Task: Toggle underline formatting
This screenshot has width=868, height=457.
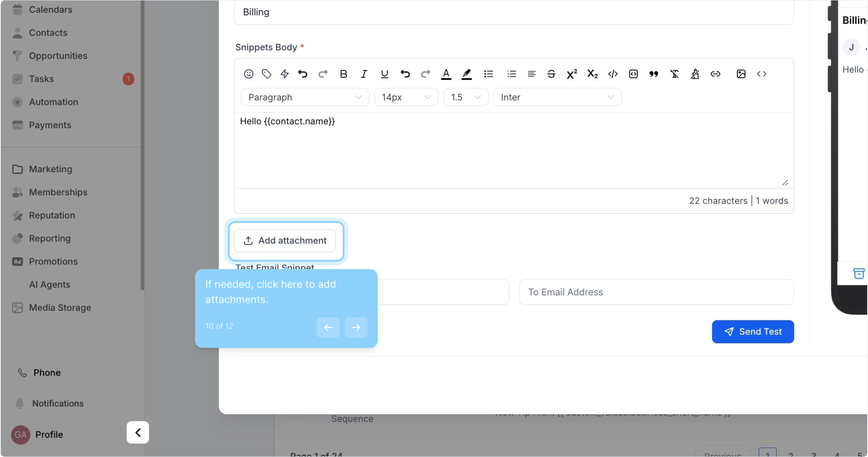Action: pos(384,74)
